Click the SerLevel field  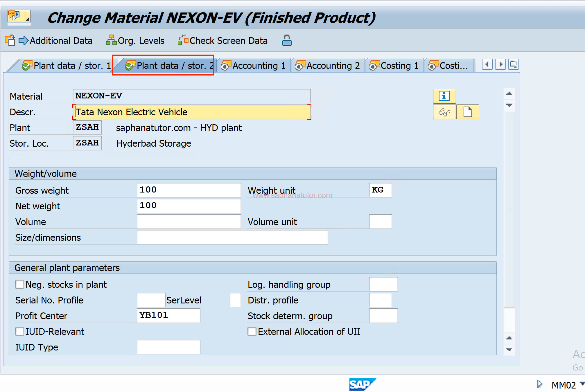235,300
